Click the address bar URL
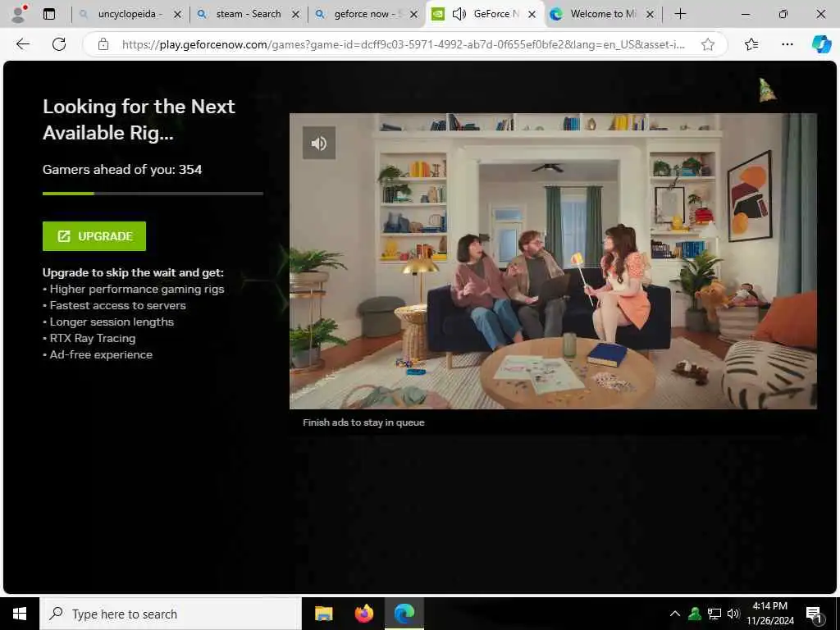840x630 pixels. point(403,44)
